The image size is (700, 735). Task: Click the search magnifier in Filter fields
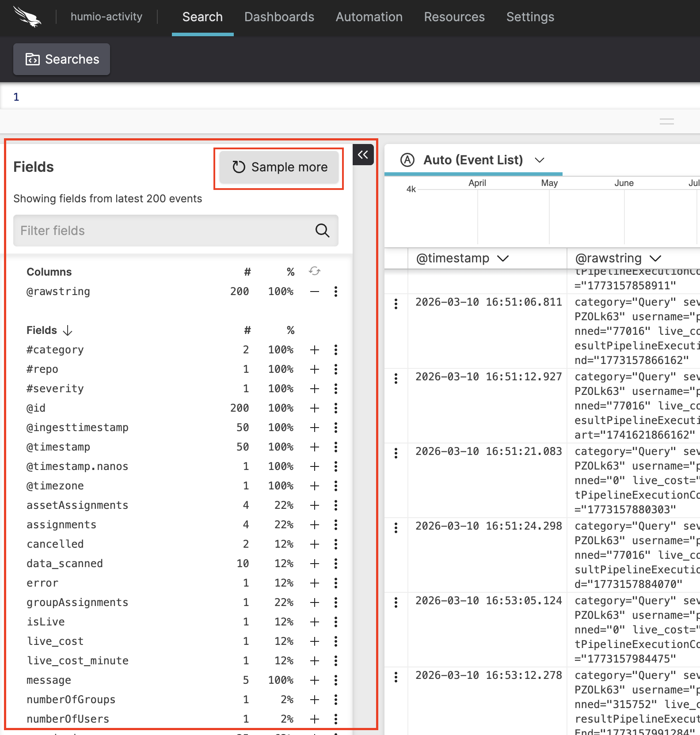322,231
